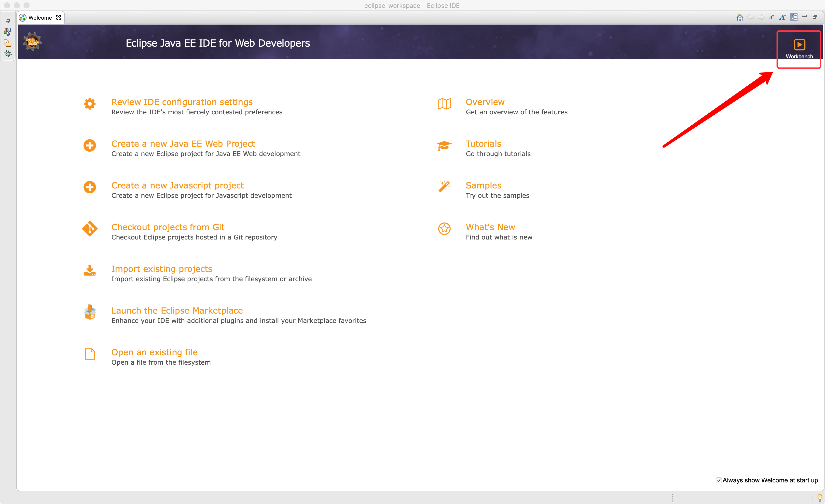825x504 pixels.
Task: Open the Overview link
Action: point(485,102)
